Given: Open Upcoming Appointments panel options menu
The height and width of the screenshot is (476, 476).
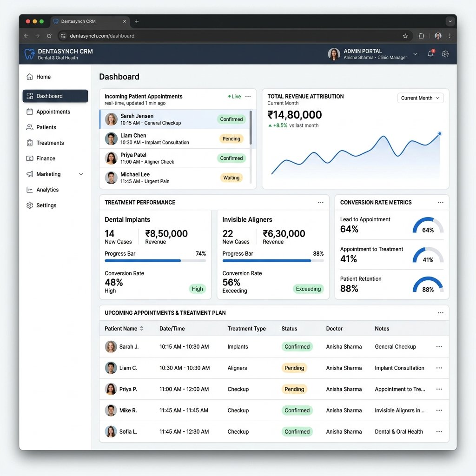Looking at the screenshot, I should tap(441, 313).
